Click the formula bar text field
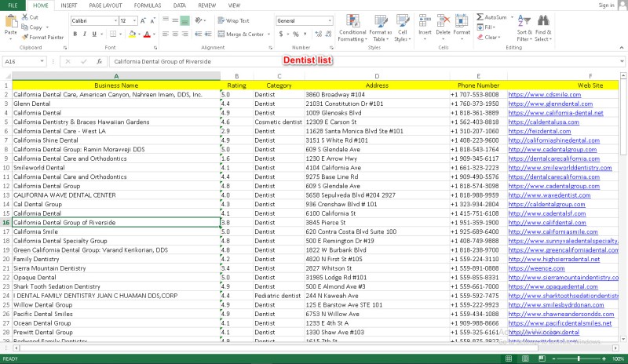This screenshot has height=364, width=628. tap(363, 61)
